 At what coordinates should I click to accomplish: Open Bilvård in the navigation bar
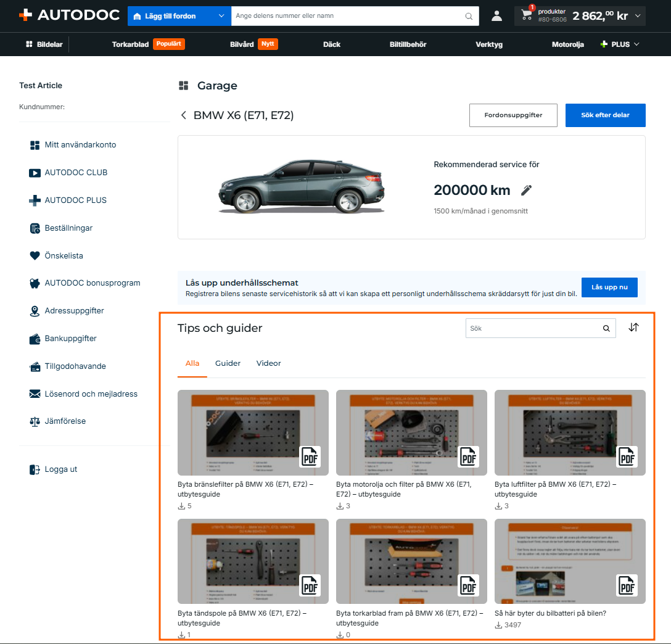[242, 44]
